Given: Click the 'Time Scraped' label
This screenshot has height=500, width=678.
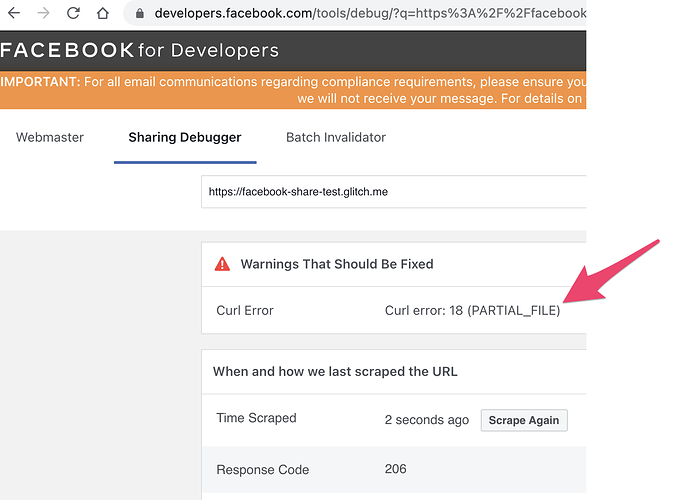Looking at the screenshot, I should tap(256, 418).
